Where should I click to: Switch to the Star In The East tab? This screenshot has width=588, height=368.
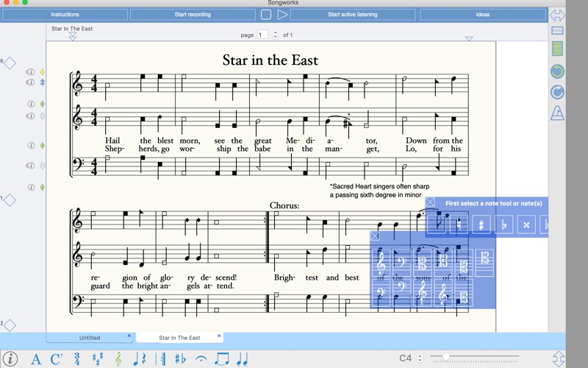click(179, 338)
